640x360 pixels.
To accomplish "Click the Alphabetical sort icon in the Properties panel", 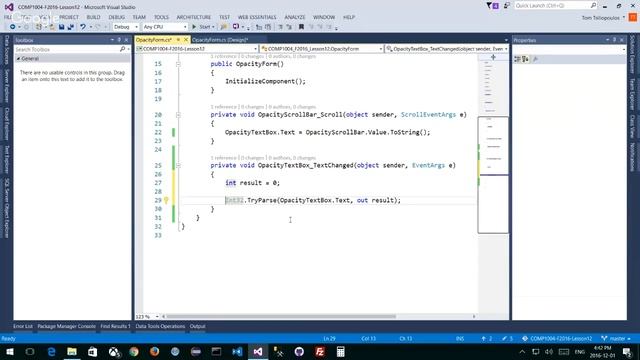I will 525,59.
